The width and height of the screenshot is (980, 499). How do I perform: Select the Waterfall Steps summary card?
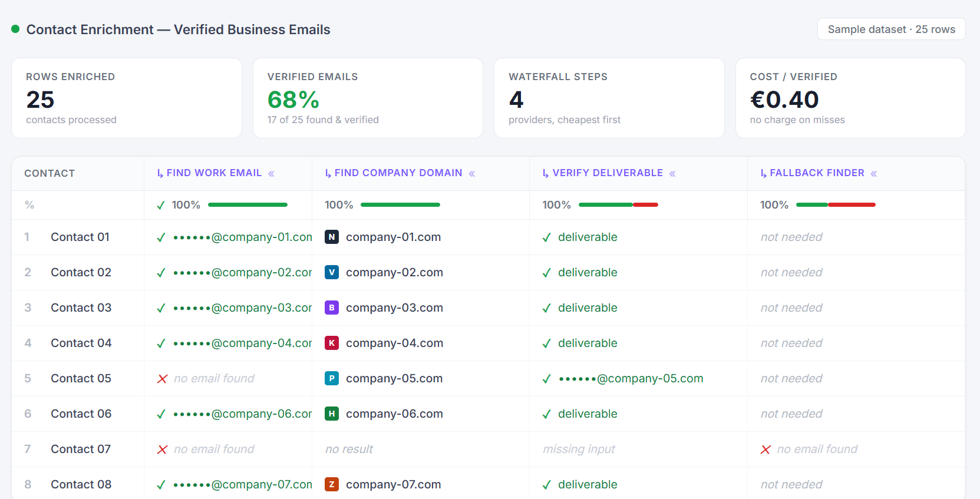pyautogui.click(x=609, y=98)
